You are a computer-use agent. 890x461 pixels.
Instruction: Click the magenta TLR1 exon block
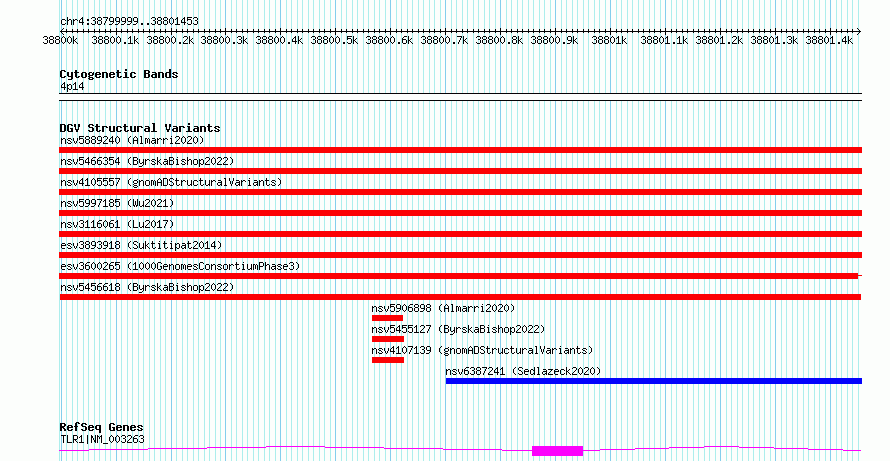(557, 451)
